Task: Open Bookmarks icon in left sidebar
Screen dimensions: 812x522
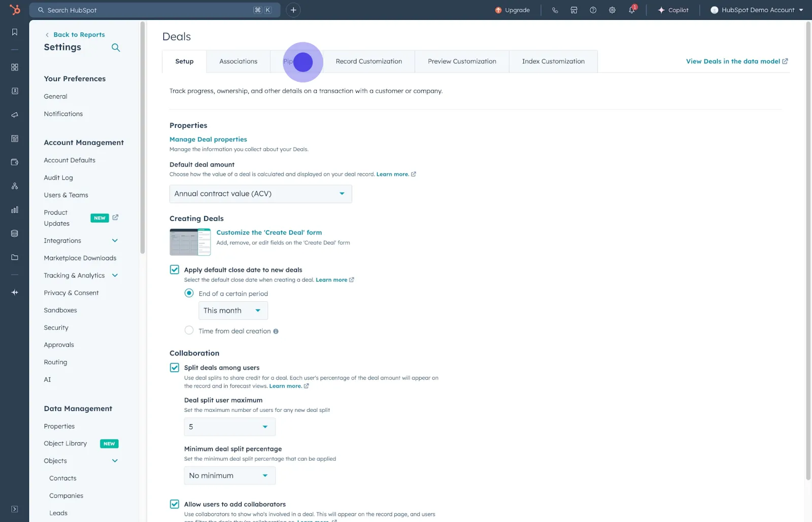Action: [15, 32]
